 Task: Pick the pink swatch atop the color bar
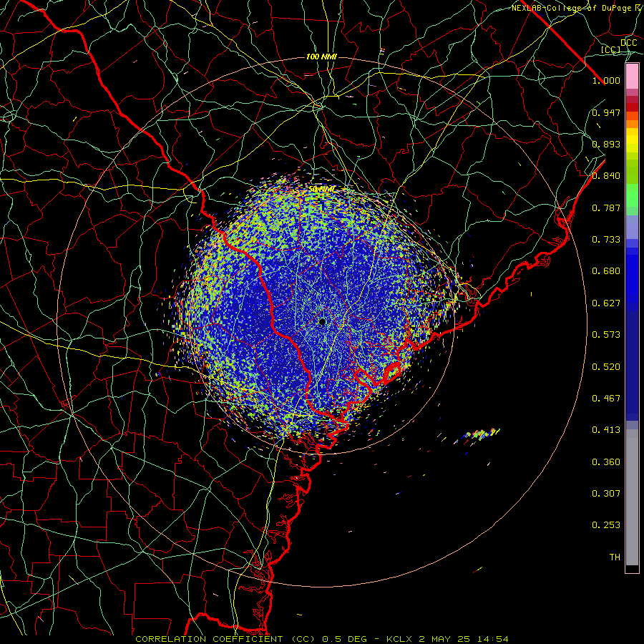[632, 77]
